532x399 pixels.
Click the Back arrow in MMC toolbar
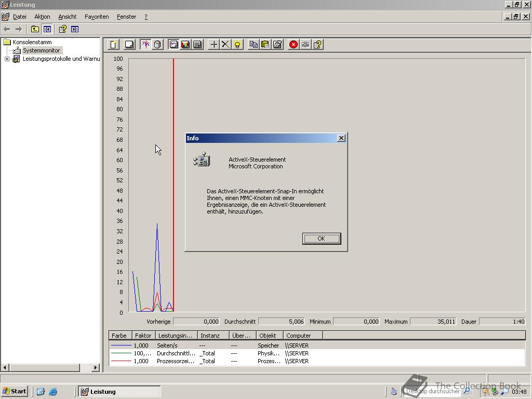coord(7,30)
